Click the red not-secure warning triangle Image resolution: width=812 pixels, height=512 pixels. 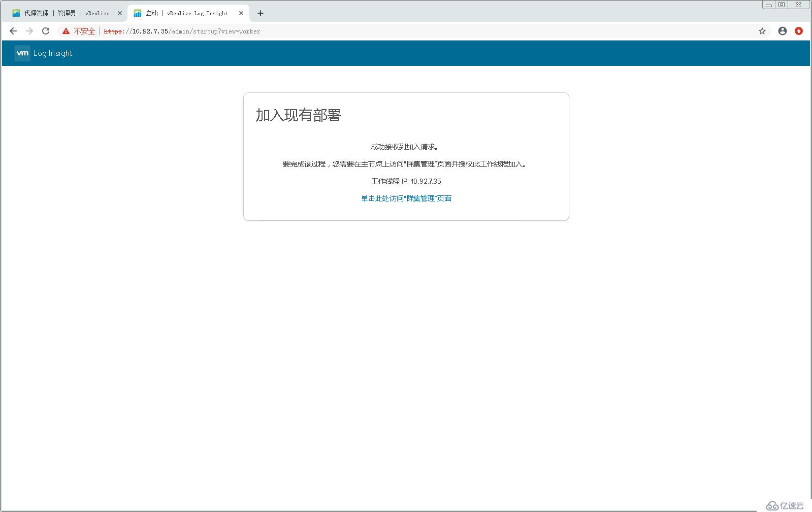tap(66, 31)
